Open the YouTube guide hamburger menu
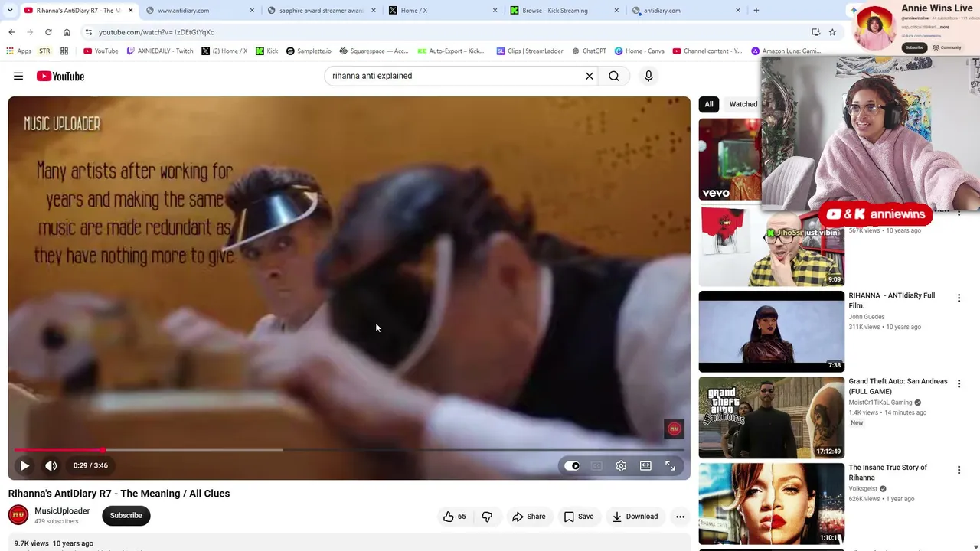This screenshot has width=980, height=551. tap(18, 76)
